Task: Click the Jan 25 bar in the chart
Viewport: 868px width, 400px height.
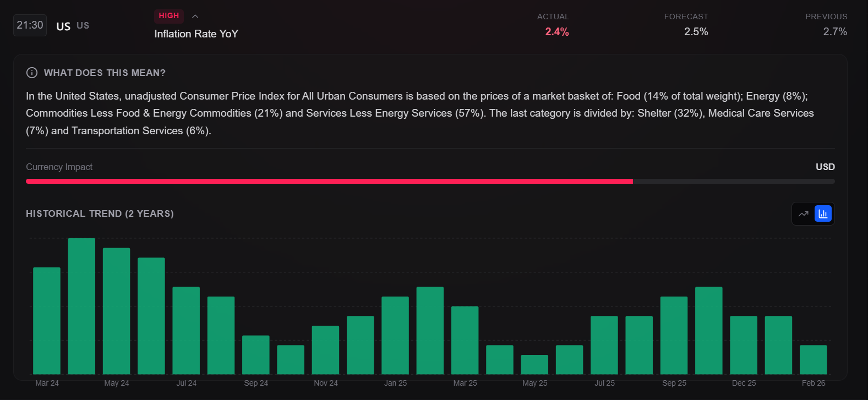Action: pos(395,336)
